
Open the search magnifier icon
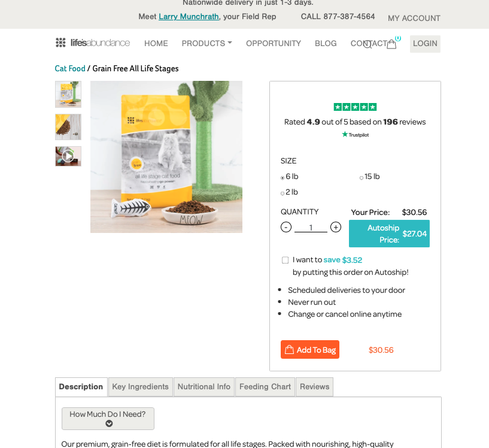pyautogui.click(x=367, y=44)
